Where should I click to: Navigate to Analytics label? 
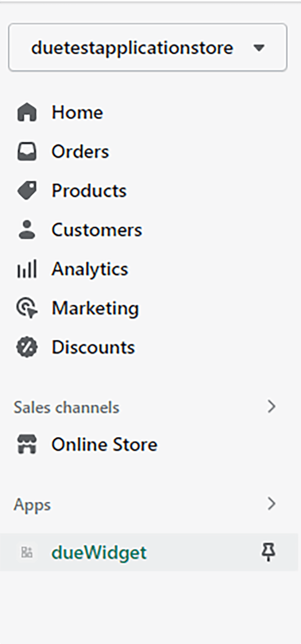pos(90,269)
